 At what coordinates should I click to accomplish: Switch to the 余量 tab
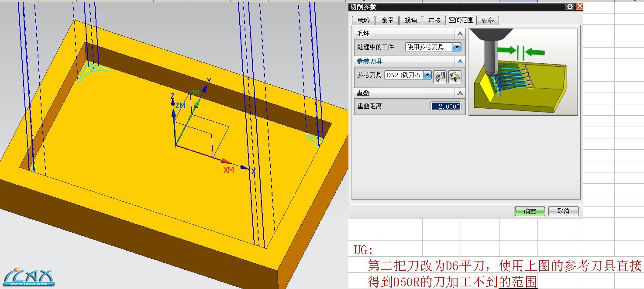pyautogui.click(x=387, y=20)
